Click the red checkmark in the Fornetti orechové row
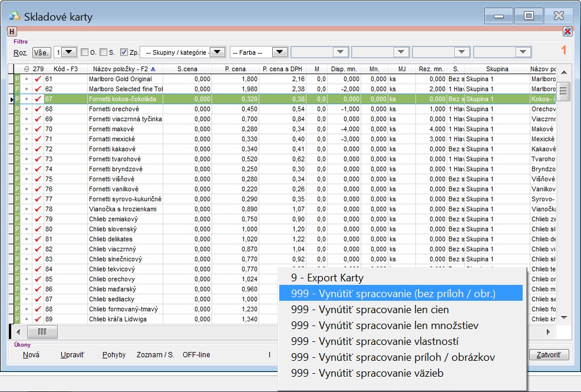This screenshot has width=581, height=392. pyautogui.click(x=38, y=109)
